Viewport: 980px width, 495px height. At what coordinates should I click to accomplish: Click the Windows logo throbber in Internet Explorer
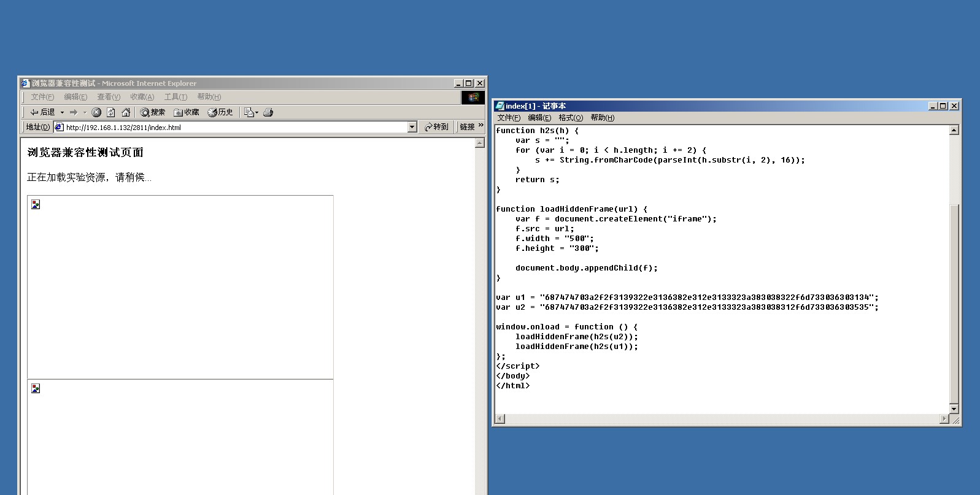coord(473,98)
